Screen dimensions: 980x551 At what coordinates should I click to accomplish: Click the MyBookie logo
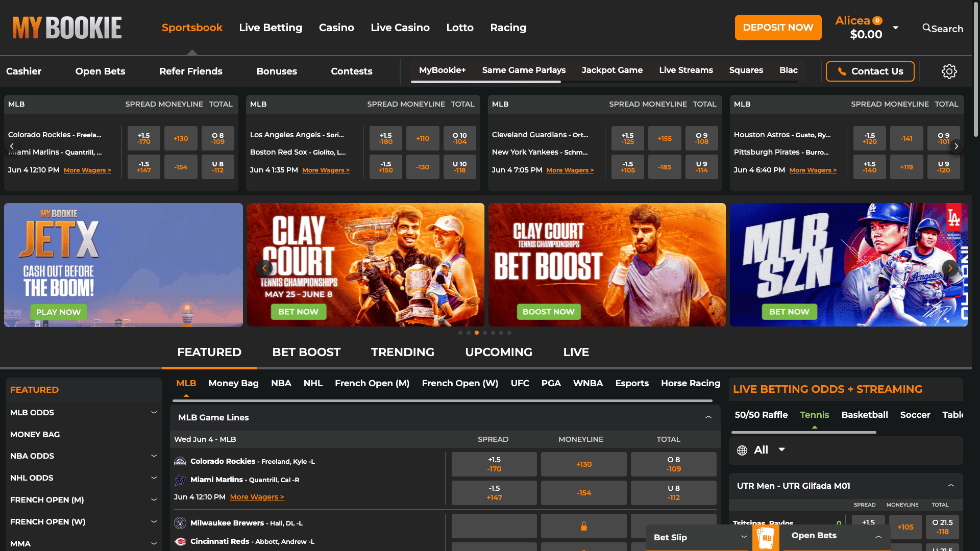[x=66, y=28]
